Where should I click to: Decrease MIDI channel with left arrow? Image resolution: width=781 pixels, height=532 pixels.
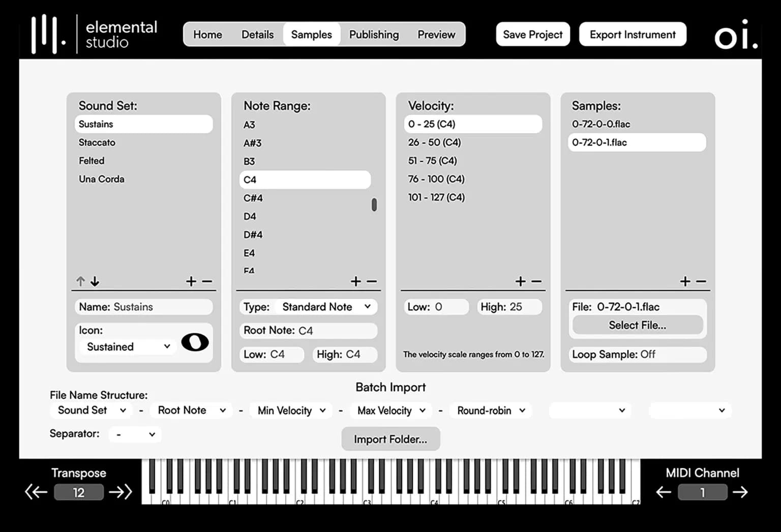coord(663,492)
